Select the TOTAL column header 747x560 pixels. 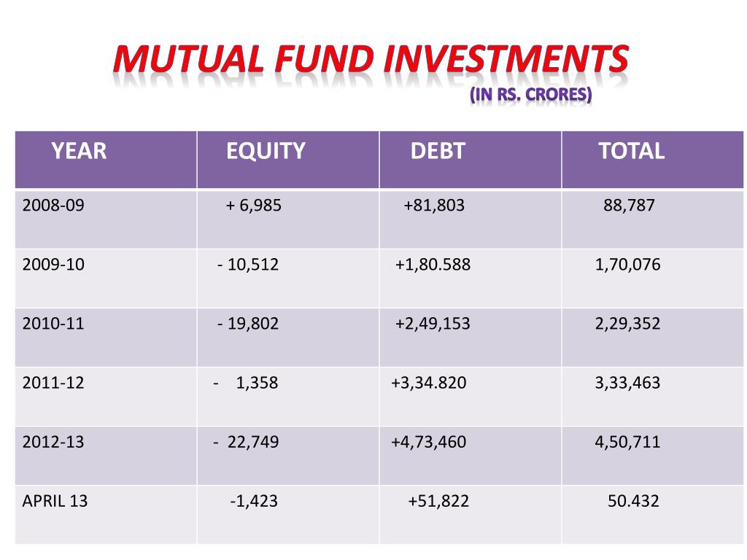coord(631,151)
